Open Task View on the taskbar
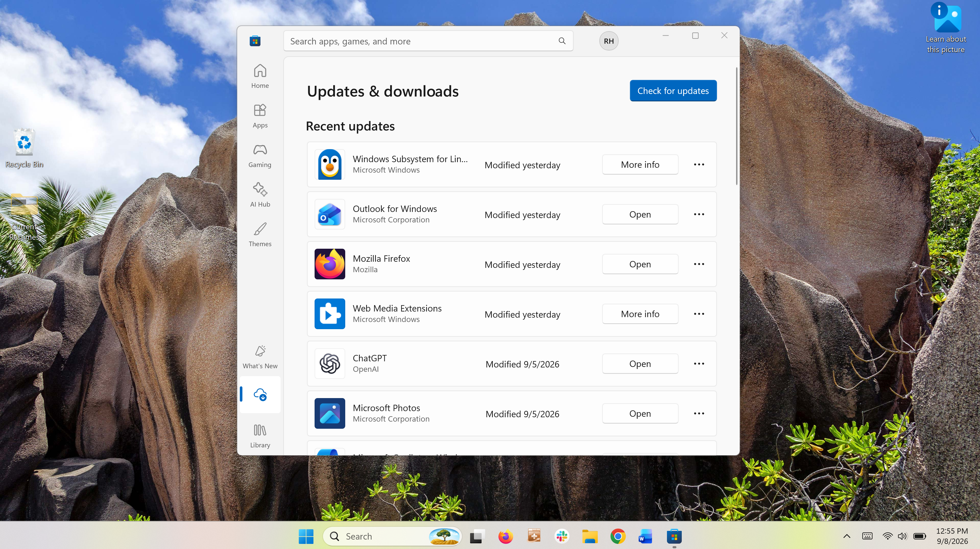 [x=477, y=536]
